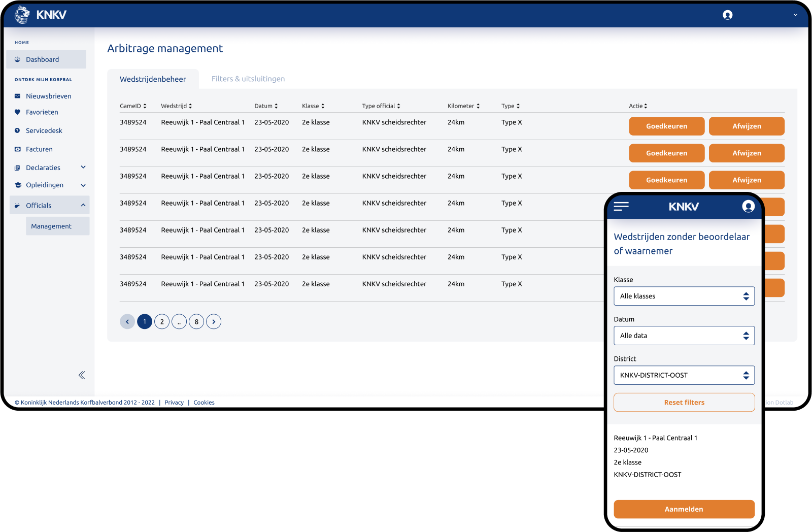Go to page 2 in pagination
This screenshot has height=532, width=812.
[x=162, y=321]
